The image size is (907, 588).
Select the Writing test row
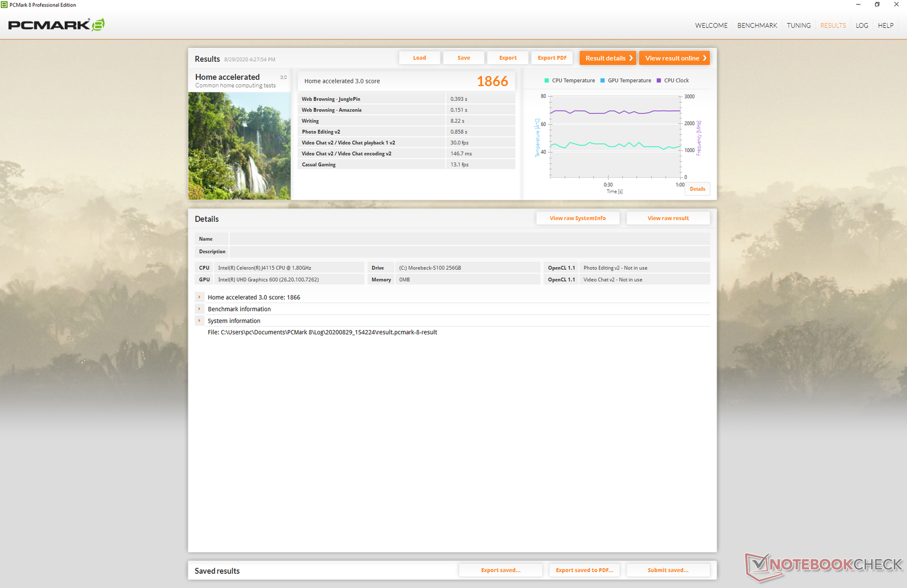406,121
